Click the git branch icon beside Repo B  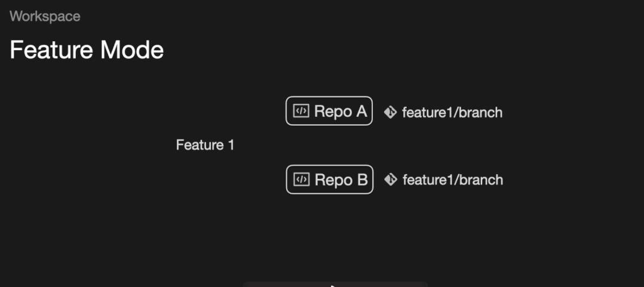point(391,180)
